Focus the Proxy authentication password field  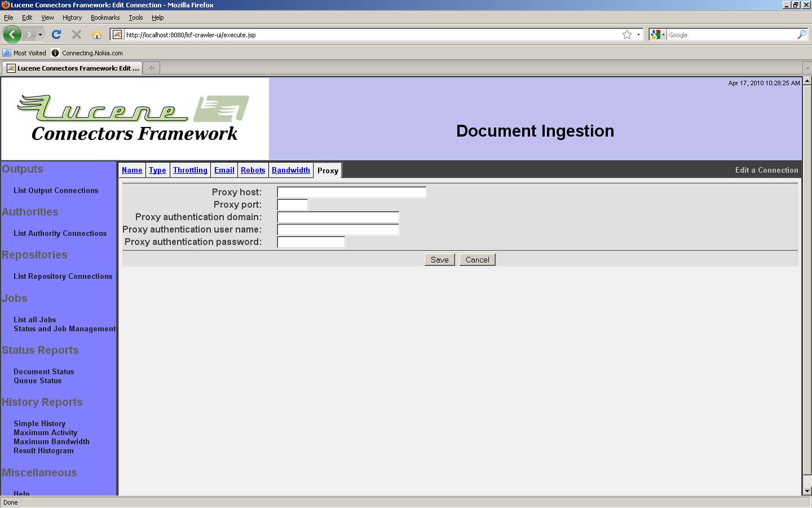(x=311, y=242)
